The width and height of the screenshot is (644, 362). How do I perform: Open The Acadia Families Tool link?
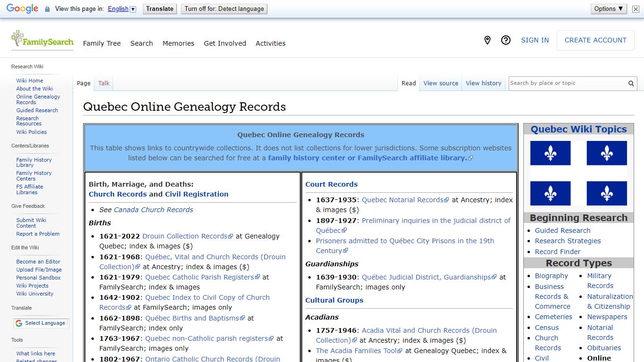[359, 351]
